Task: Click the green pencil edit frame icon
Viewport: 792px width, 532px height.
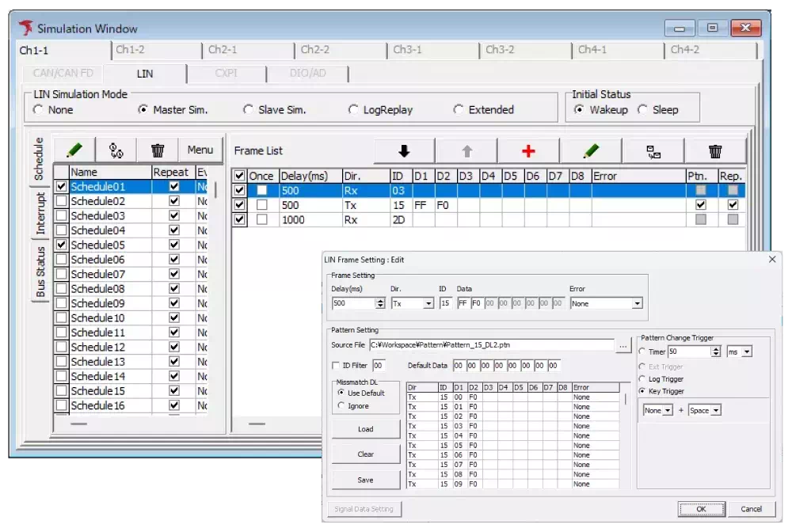Action: [591, 151]
